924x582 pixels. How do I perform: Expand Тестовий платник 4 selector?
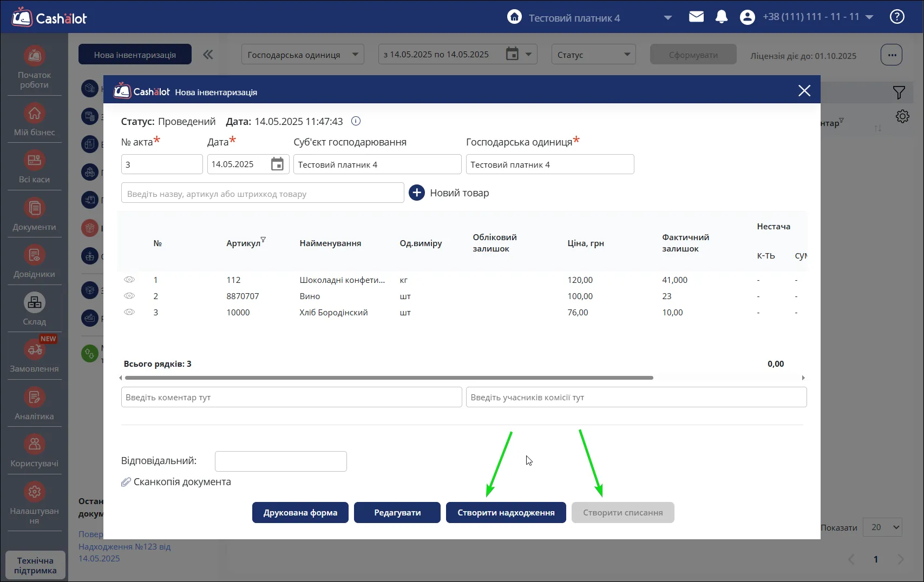tap(668, 18)
